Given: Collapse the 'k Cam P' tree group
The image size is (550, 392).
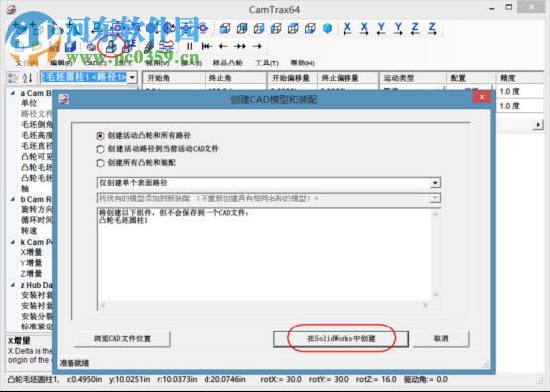Looking at the screenshot, I should 13,242.
